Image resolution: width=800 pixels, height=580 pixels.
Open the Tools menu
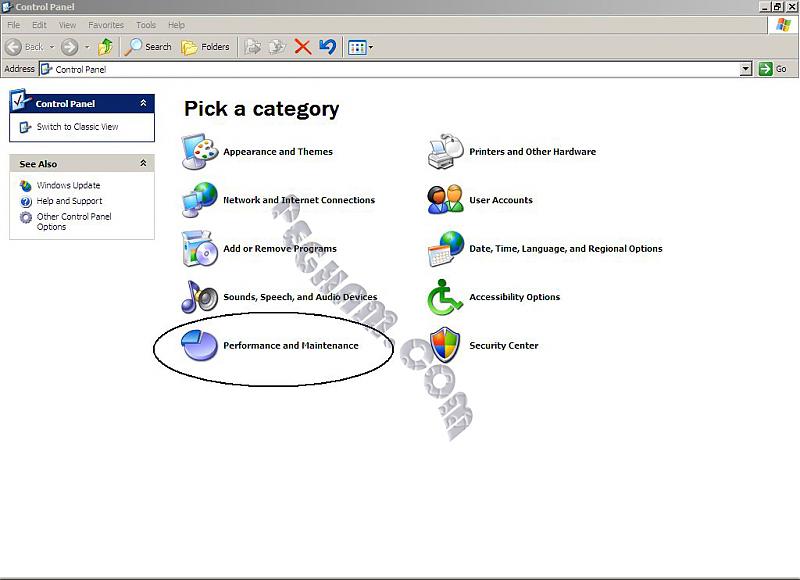pos(146,25)
